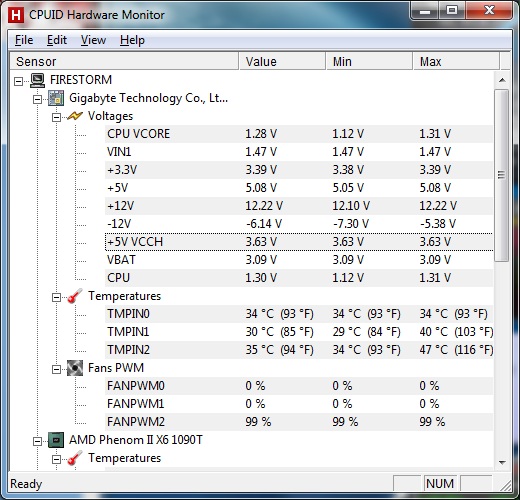
Task: Select the CPU VCORE row
Action: tap(299, 134)
